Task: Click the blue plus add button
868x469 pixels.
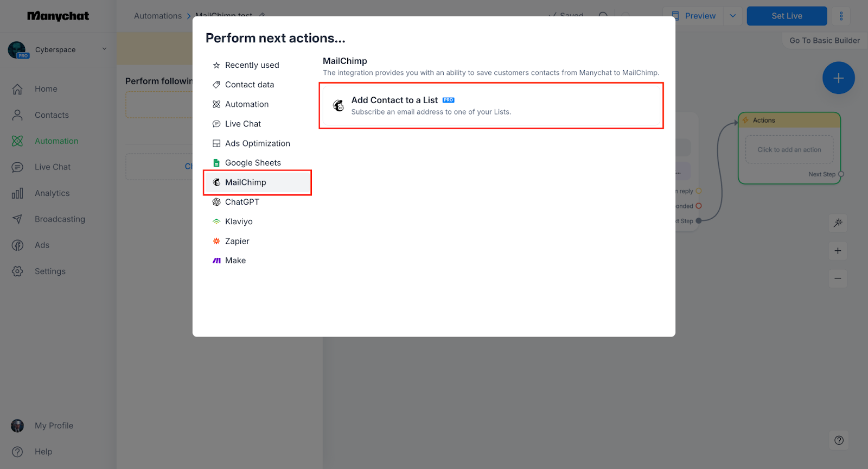Action: pyautogui.click(x=838, y=78)
